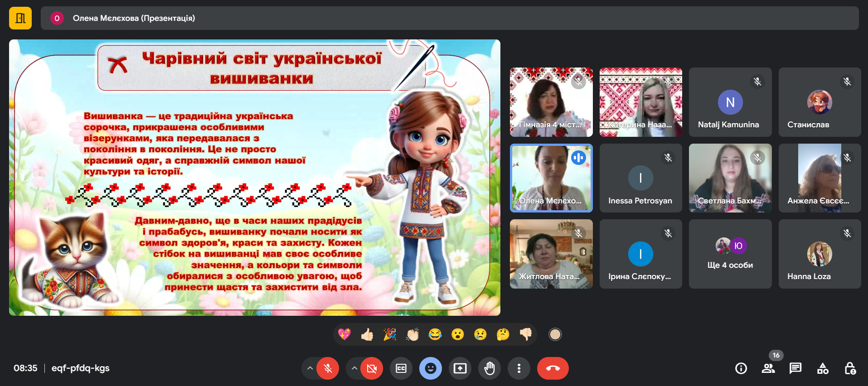Open the chat messages panel

click(795, 368)
